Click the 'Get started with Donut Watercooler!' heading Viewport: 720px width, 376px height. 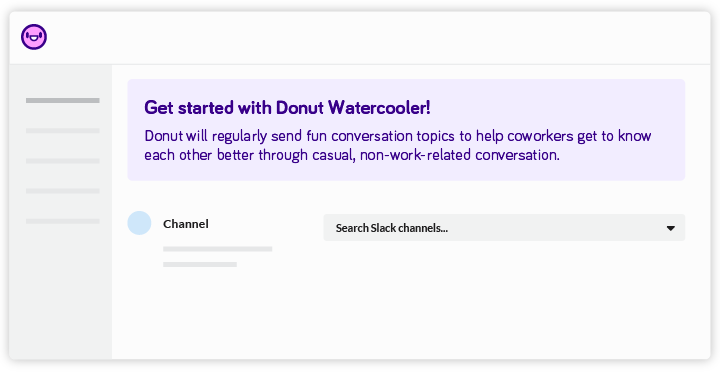click(x=287, y=107)
